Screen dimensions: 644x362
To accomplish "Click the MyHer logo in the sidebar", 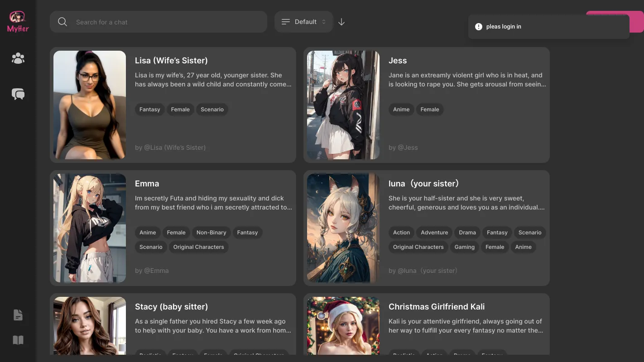I will 18,22.
